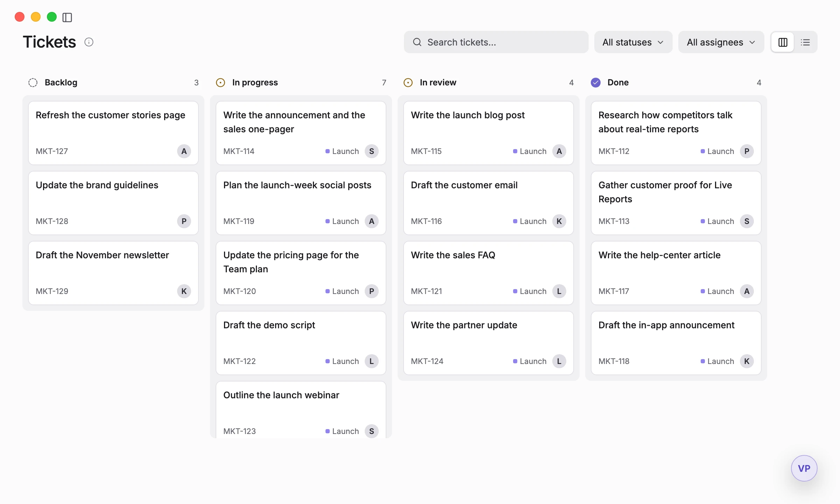This screenshot has width=840, height=504.
Task: Open ticket Write the sales FAQ
Action: [x=489, y=273]
